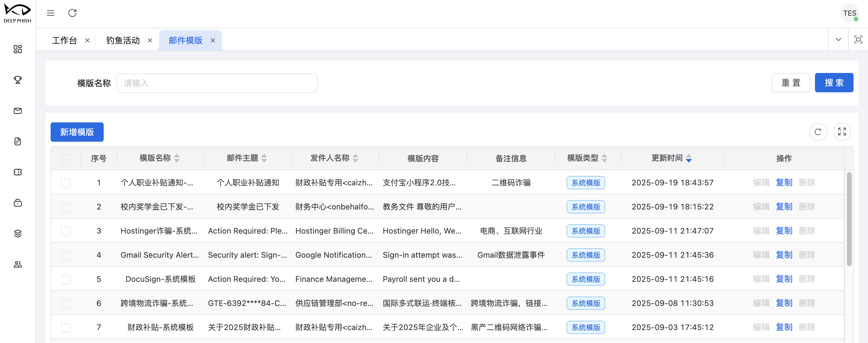
Task: Click the stacked layers sidebar icon
Action: coord(17,233)
